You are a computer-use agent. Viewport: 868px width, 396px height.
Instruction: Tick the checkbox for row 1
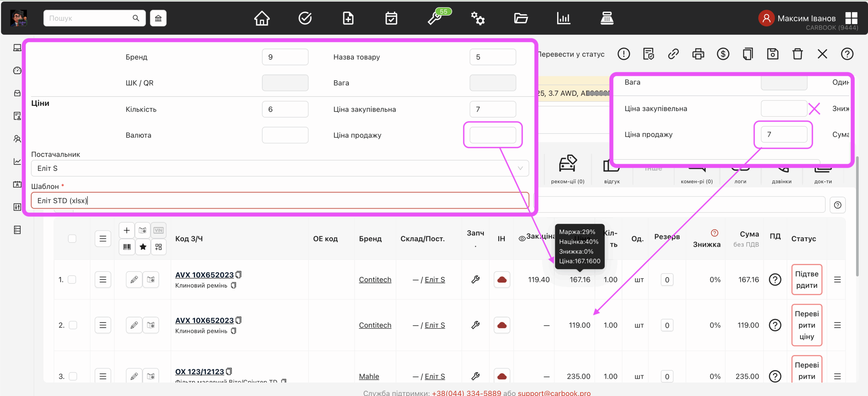pyautogui.click(x=72, y=280)
